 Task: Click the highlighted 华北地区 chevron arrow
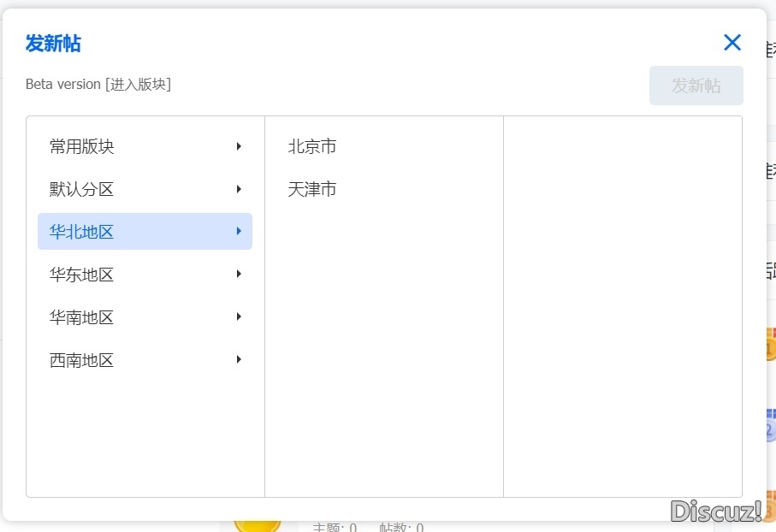[239, 231]
